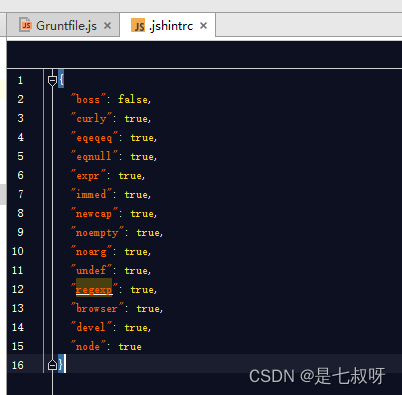
Task: Click the true value on the node line
Action: tap(130, 347)
